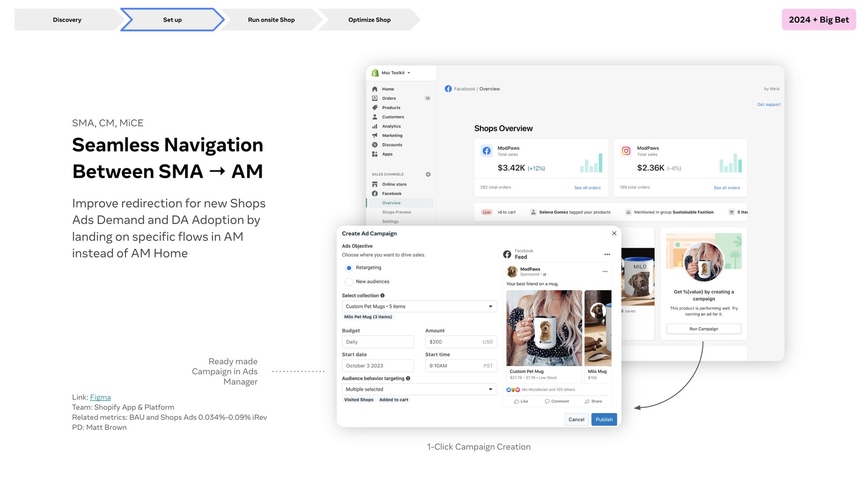Click the Online store icon

[375, 184]
